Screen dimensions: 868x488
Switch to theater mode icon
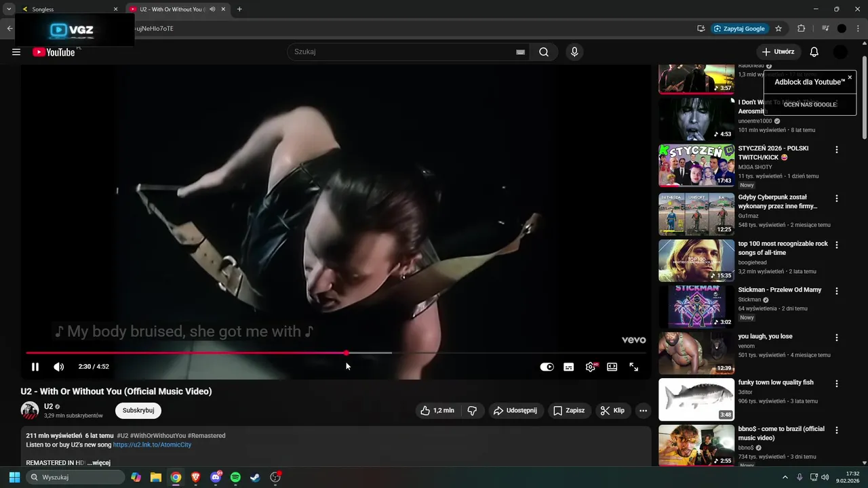click(612, 367)
